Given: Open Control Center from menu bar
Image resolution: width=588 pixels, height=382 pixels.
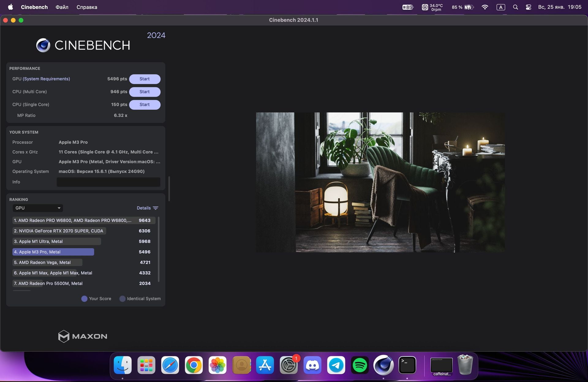Looking at the screenshot, I should point(529,7).
